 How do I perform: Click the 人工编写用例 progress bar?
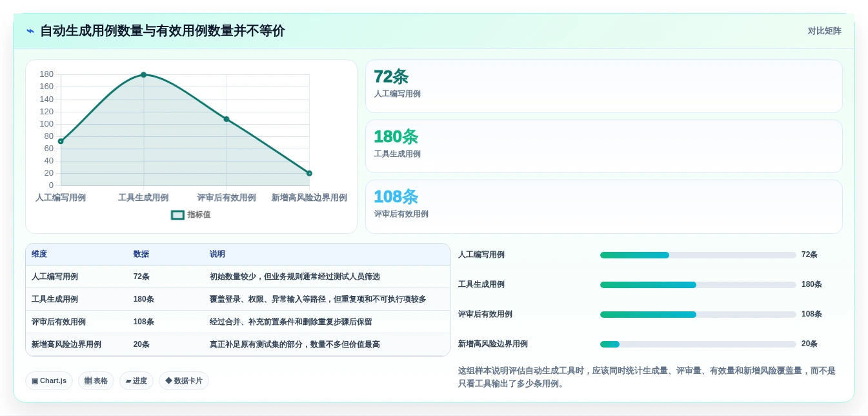click(x=698, y=255)
